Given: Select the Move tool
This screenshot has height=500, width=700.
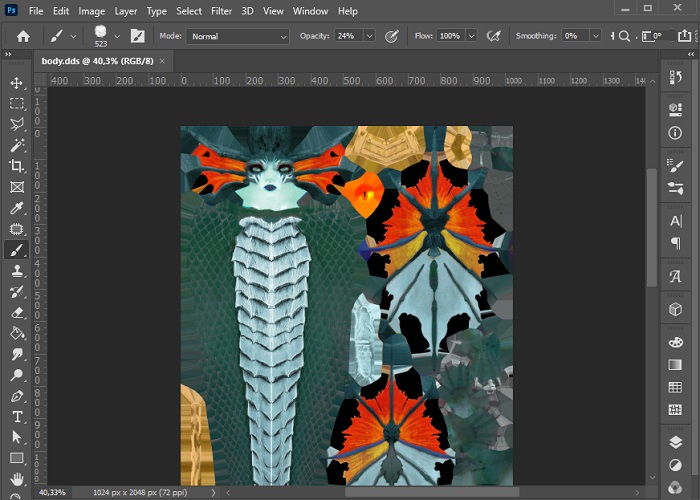Looking at the screenshot, I should [17, 82].
